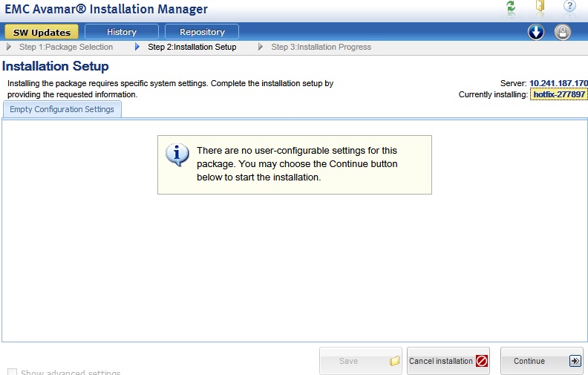Click the red cancel circle icon

(x=482, y=361)
